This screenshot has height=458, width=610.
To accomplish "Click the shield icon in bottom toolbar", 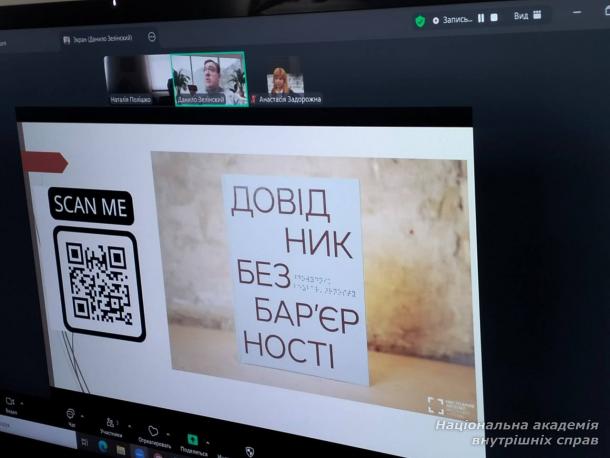I will click(x=250, y=451).
